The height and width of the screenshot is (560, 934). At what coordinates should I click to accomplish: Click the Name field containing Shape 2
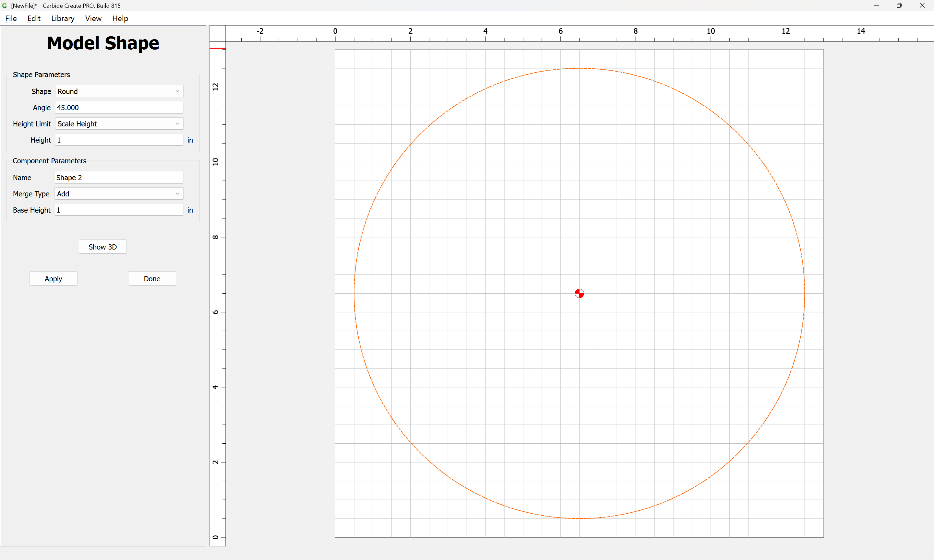119,177
